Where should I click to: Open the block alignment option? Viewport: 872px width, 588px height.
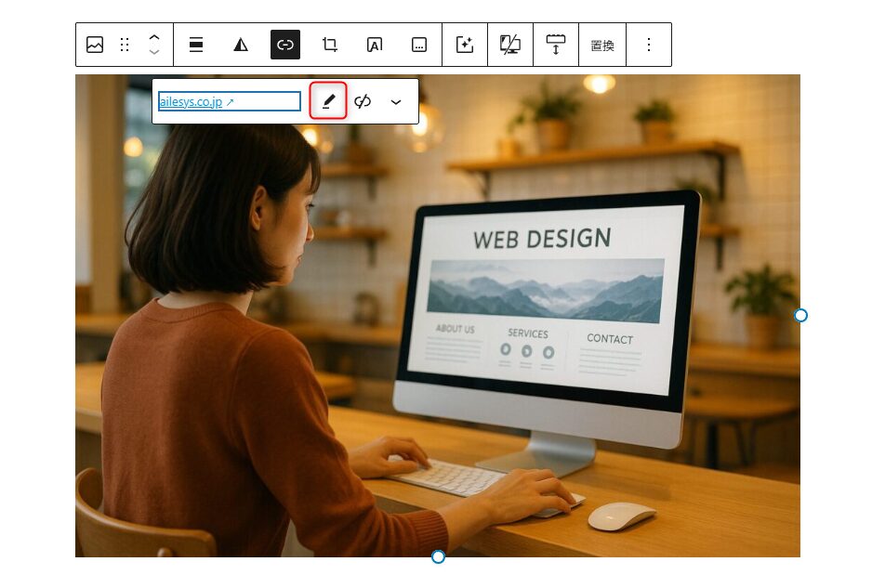(x=196, y=45)
